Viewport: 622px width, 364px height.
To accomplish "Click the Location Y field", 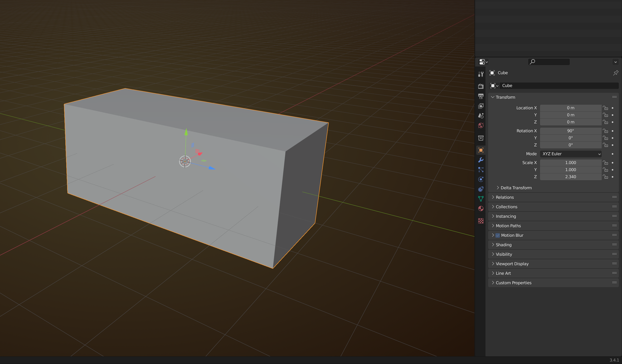I will 571,115.
